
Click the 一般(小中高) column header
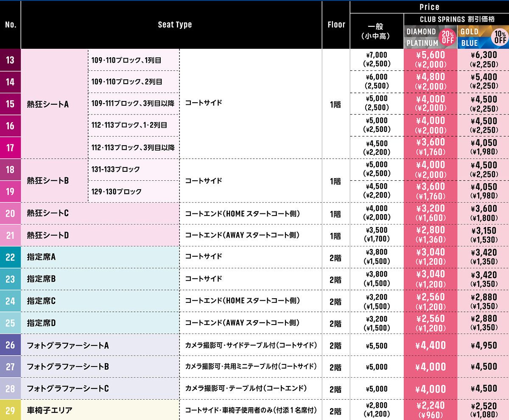coord(376,31)
